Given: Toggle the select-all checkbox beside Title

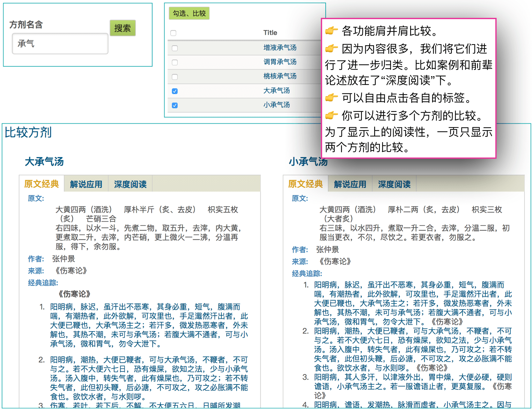Looking at the screenshot, I should pos(174,33).
